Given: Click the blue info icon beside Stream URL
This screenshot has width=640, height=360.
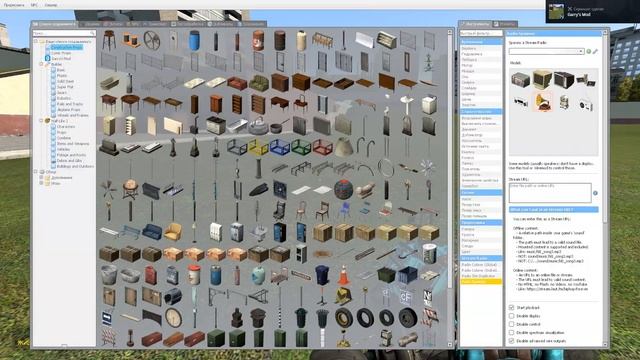Looking at the screenshot, I should (595, 193).
